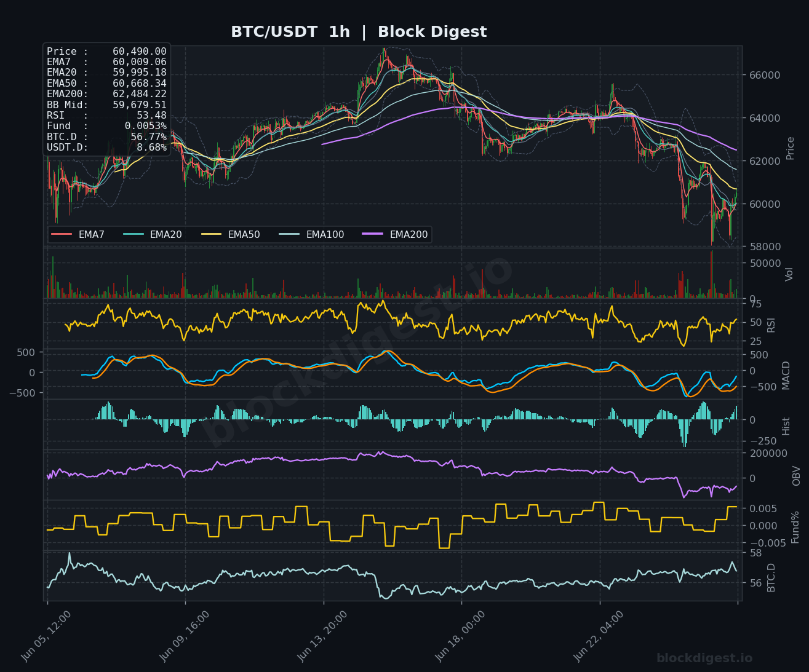This screenshot has width=809, height=672.
Task: Click the BTC.D 56.77% info row
Action: (x=106, y=137)
